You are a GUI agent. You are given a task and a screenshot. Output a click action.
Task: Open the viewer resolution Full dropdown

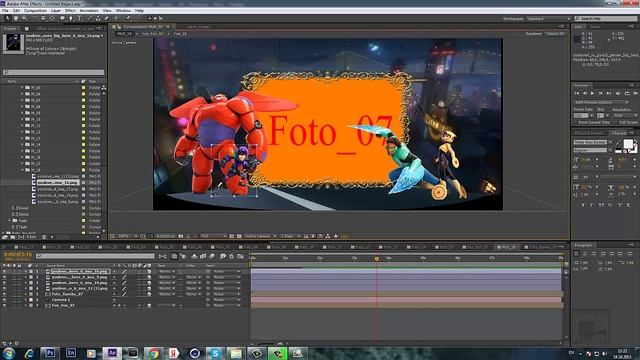213,236
